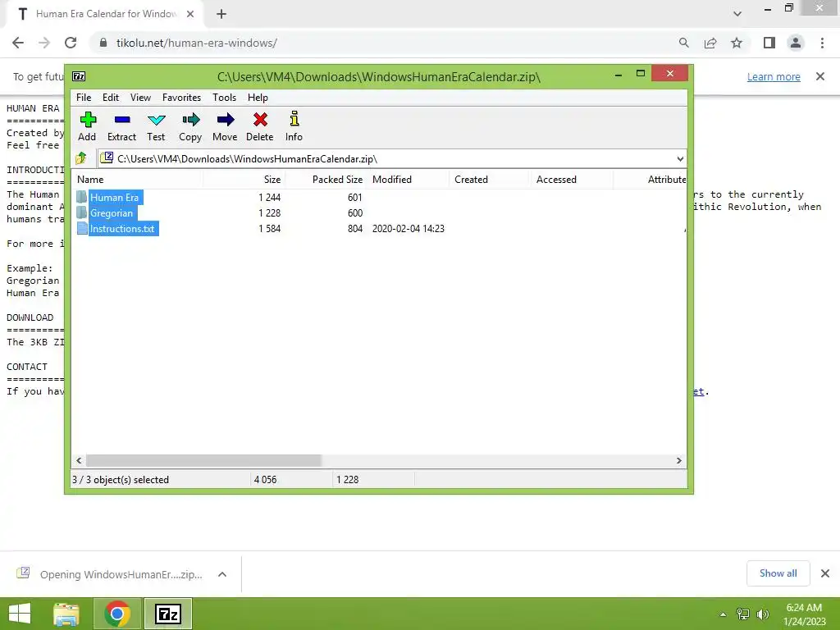
Task: Open Chrome tab search chevron
Action: 737,14
